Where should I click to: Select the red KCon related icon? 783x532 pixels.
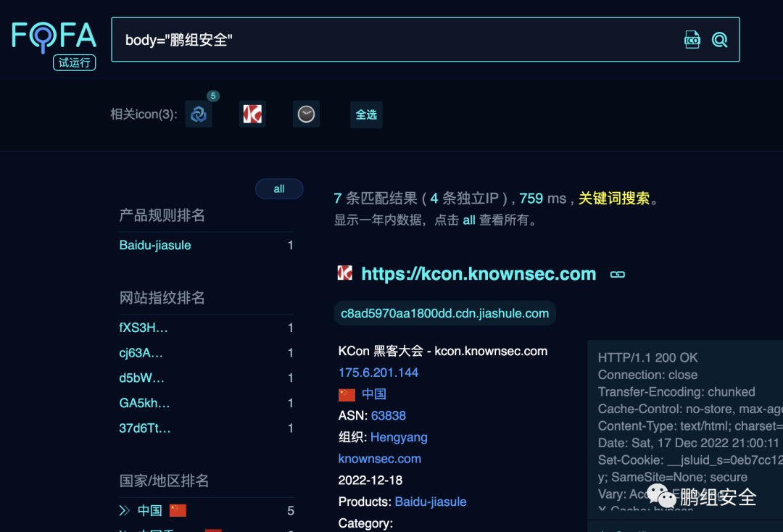(x=252, y=115)
